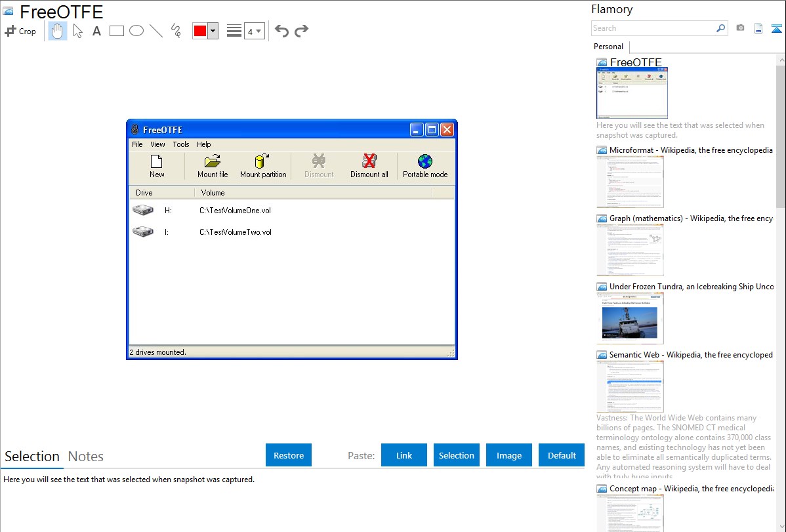Click the Microformat - Wikipedia title
The width and height of the screenshot is (786, 532).
pos(692,150)
